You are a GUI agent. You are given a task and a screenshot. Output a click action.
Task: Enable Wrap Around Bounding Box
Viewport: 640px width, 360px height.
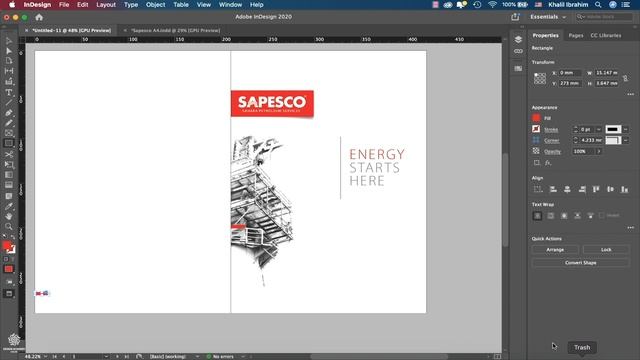click(x=551, y=216)
